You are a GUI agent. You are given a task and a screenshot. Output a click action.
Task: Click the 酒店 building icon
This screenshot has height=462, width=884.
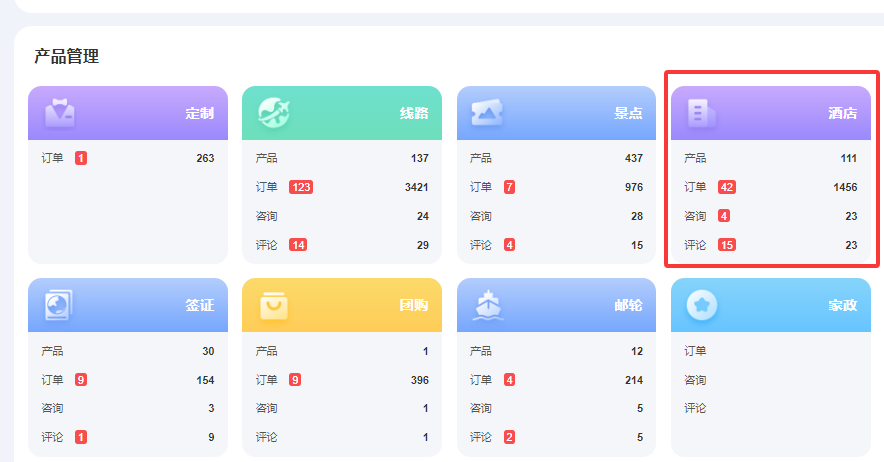pos(702,112)
